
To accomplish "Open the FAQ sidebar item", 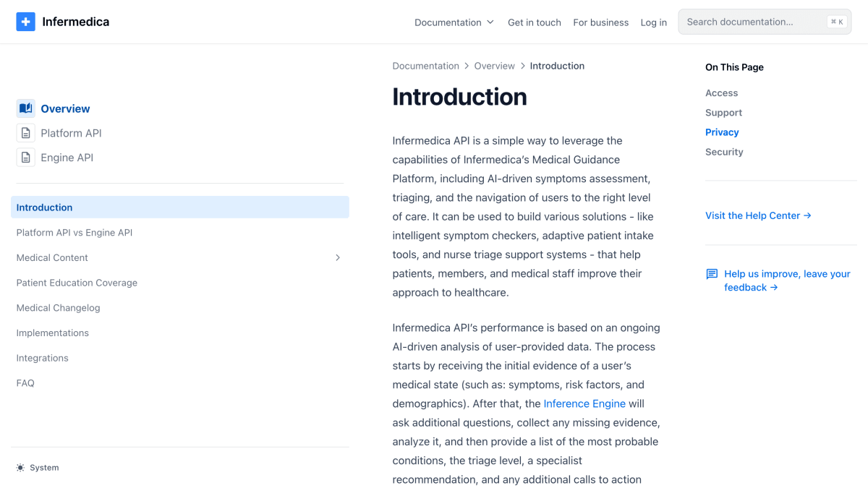I will [25, 383].
